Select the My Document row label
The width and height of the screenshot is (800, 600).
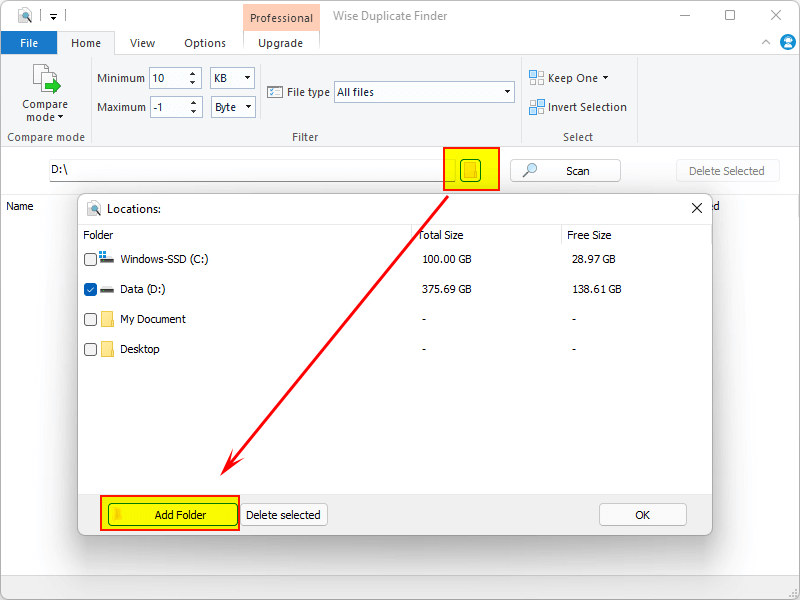coord(153,319)
